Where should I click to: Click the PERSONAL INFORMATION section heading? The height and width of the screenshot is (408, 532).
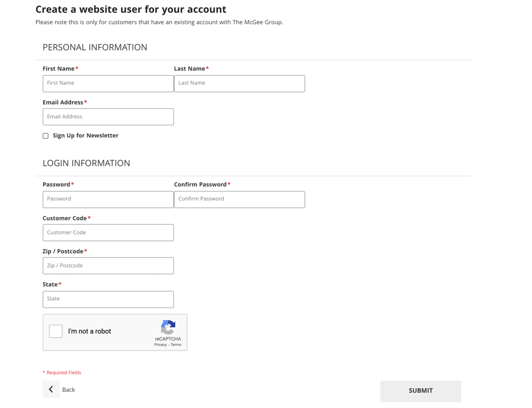click(x=95, y=47)
